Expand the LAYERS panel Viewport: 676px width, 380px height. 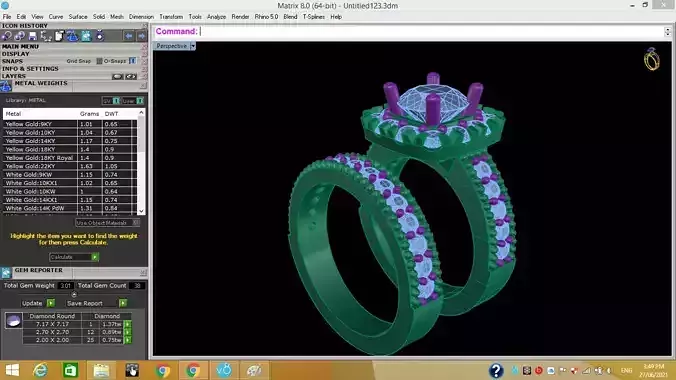[14, 76]
